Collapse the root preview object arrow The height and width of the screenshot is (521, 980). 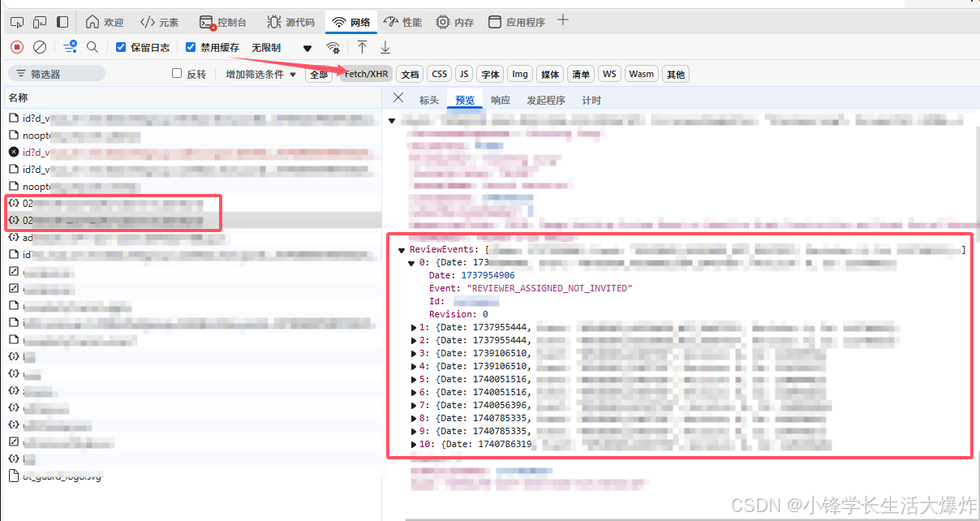click(x=392, y=120)
